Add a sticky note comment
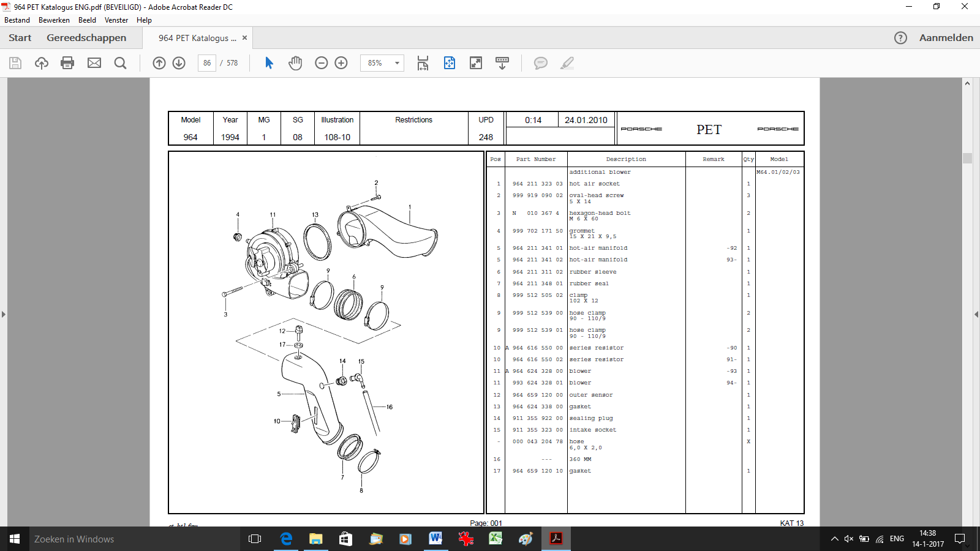The height and width of the screenshot is (551, 980). (540, 63)
